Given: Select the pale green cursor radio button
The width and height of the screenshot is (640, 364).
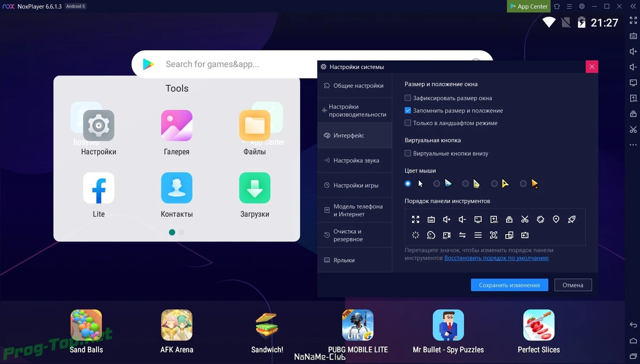Looking at the screenshot, I should coord(466,183).
